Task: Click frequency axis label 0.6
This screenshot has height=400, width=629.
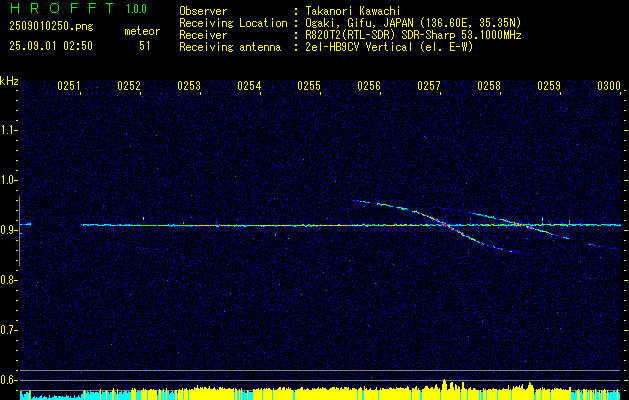Action: 8,380
